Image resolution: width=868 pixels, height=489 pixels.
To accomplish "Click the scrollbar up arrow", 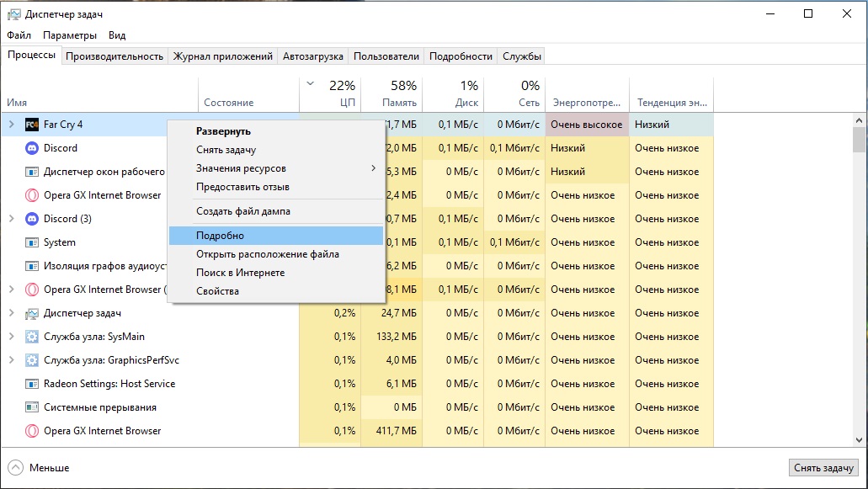I will [x=859, y=120].
